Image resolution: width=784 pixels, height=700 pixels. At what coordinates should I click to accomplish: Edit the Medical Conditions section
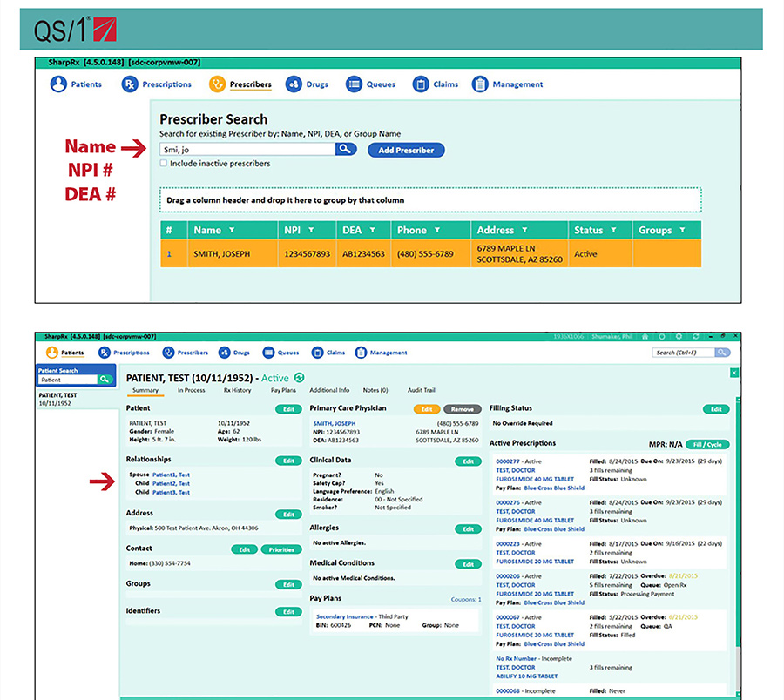point(468,564)
